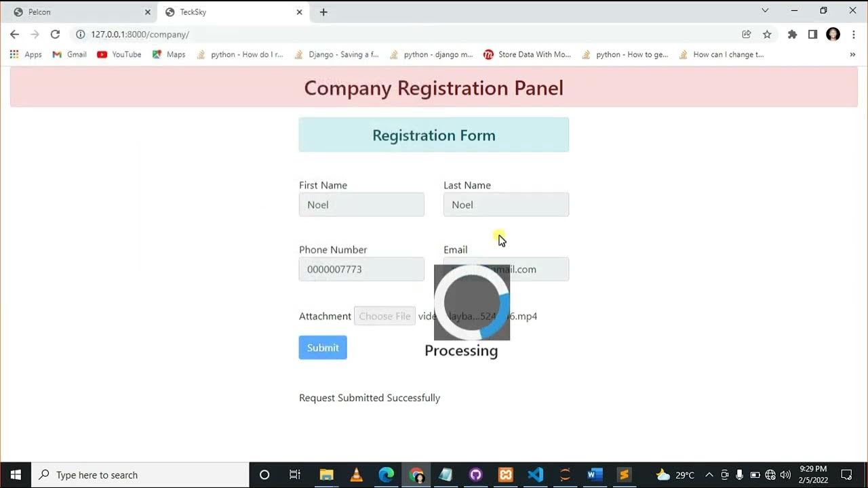868x488 pixels.
Task: Open the weather widget showing 29°C
Action: pos(675,474)
